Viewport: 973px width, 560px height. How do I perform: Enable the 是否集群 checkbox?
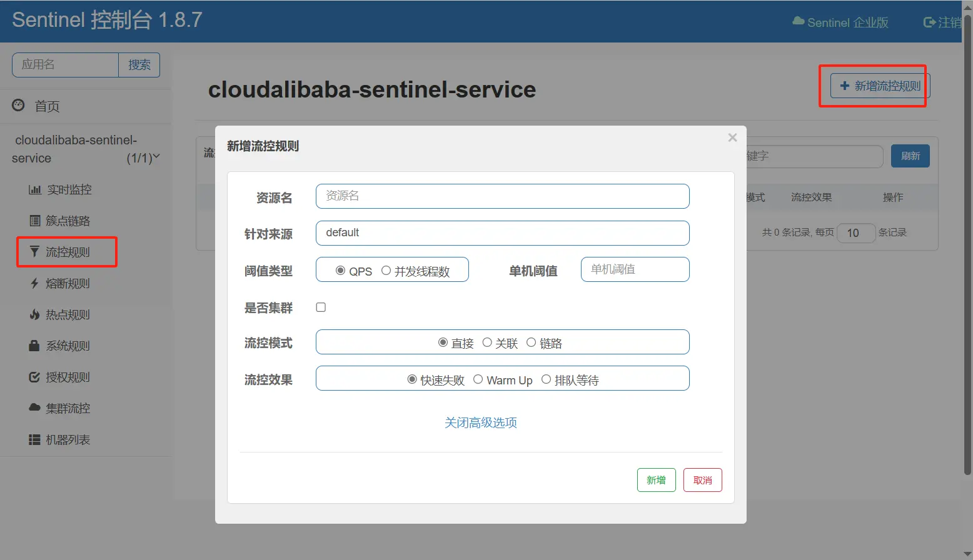tap(321, 307)
